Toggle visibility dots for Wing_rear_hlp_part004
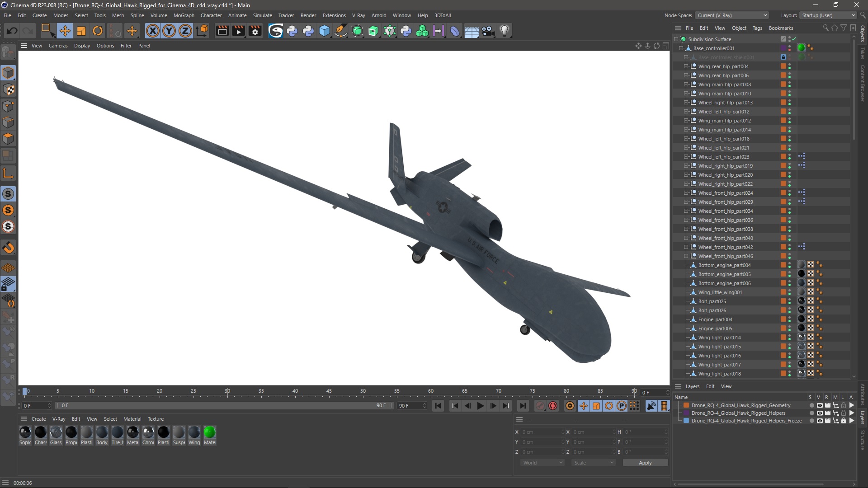Viewport: 868px width, 488px height. 790,66
